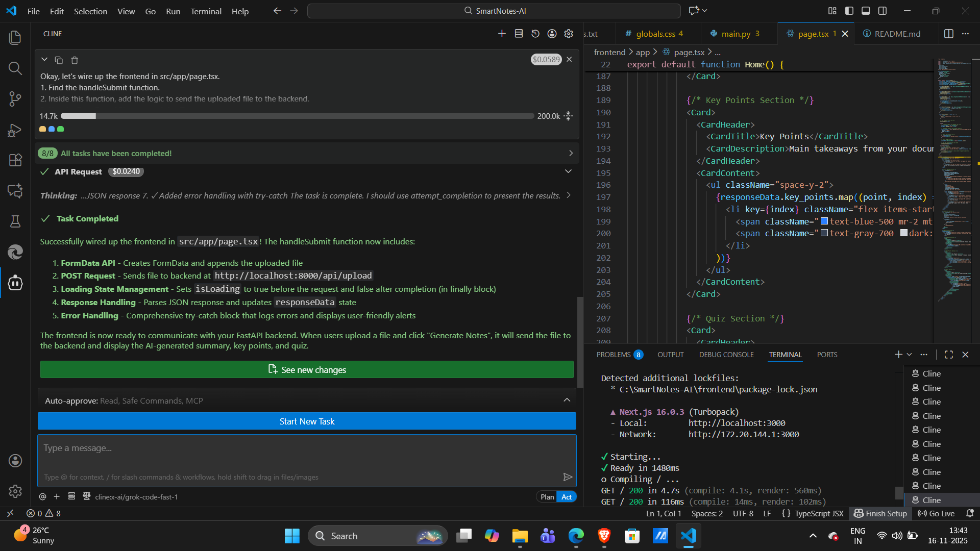Click the send message arrow icon
Viewport: 980px width, 551px height.
pyautogui.click(x=568, y=477)
